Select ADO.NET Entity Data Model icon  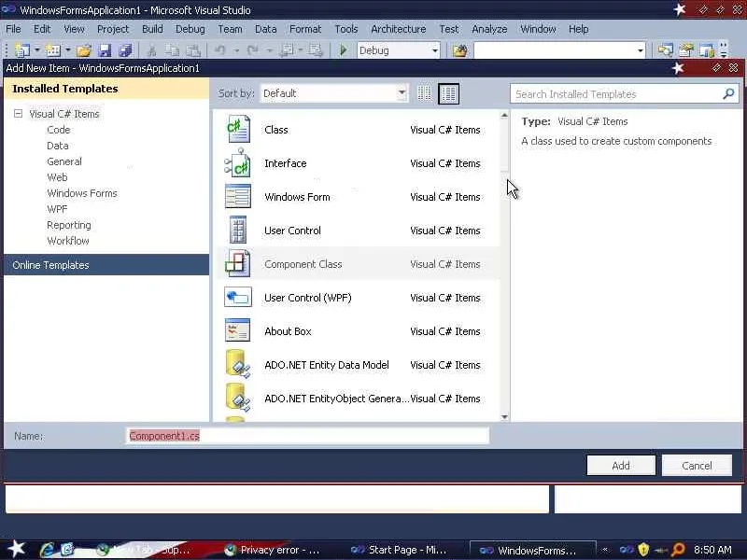(x=238, y=364)
